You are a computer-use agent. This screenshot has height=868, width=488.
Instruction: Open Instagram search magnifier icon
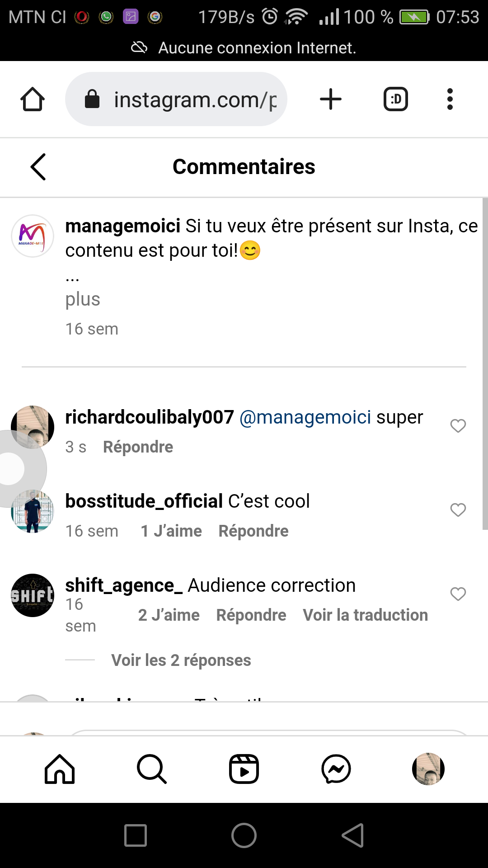coord(152,769)
